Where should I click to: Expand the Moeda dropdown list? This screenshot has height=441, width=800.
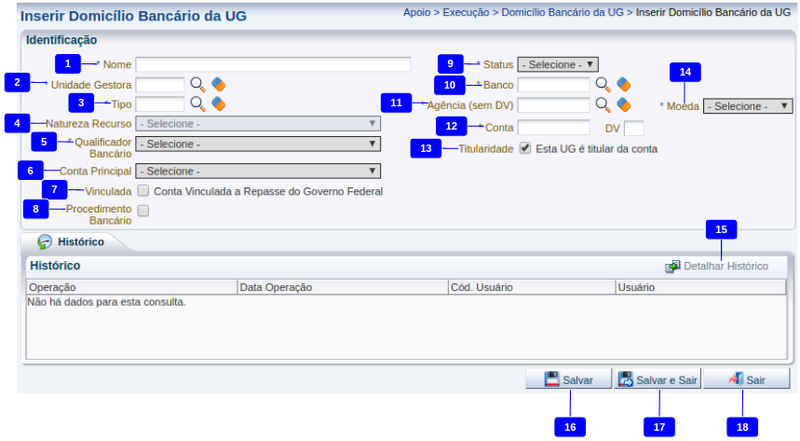(747, 105)
